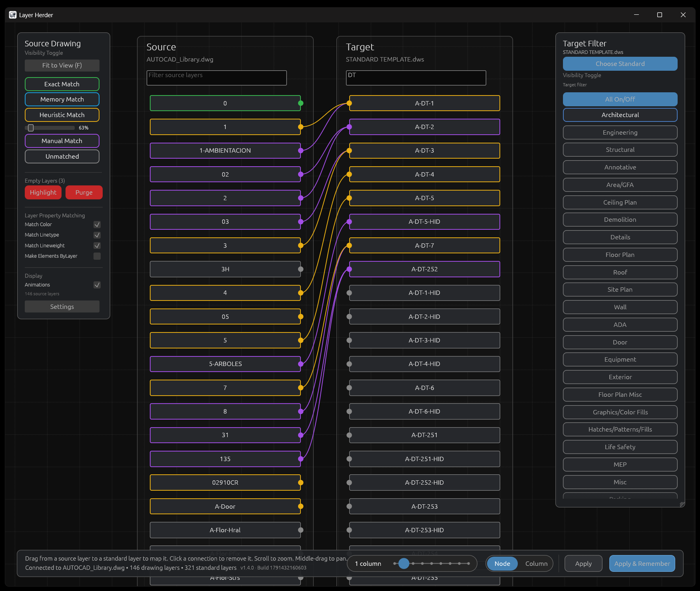This screenshot has height=591, width=700.
Task: Select target layer A-DT-252
Action: tap(424, 269)
